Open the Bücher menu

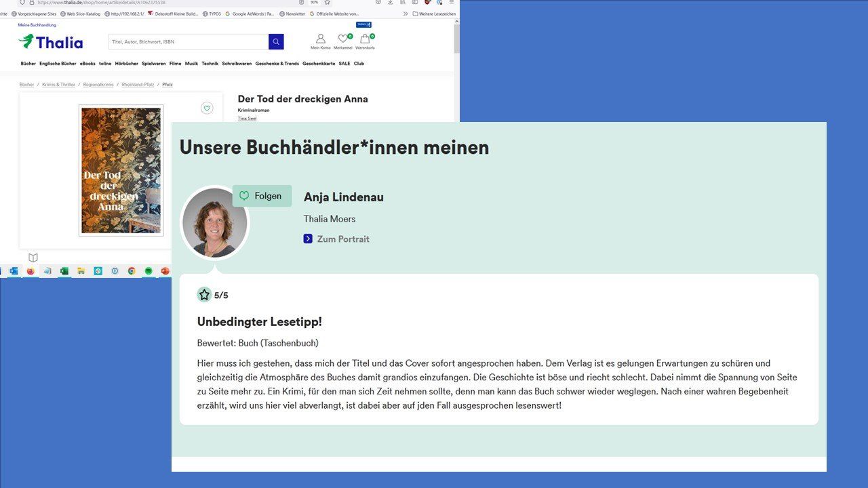pyautogui.click(x=28, y=64)
